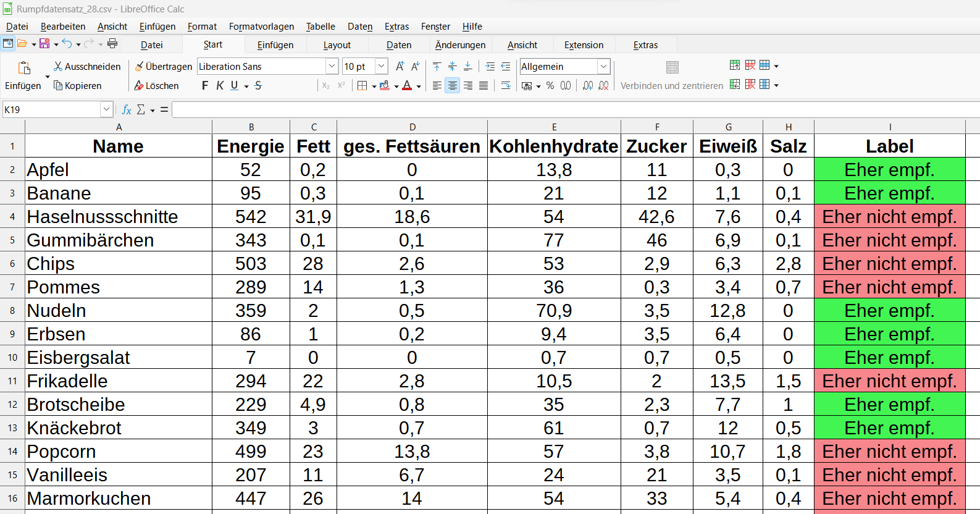Expand the 10 pt font size dropdown
980x514 pixels.
click(x=381, y=66)
